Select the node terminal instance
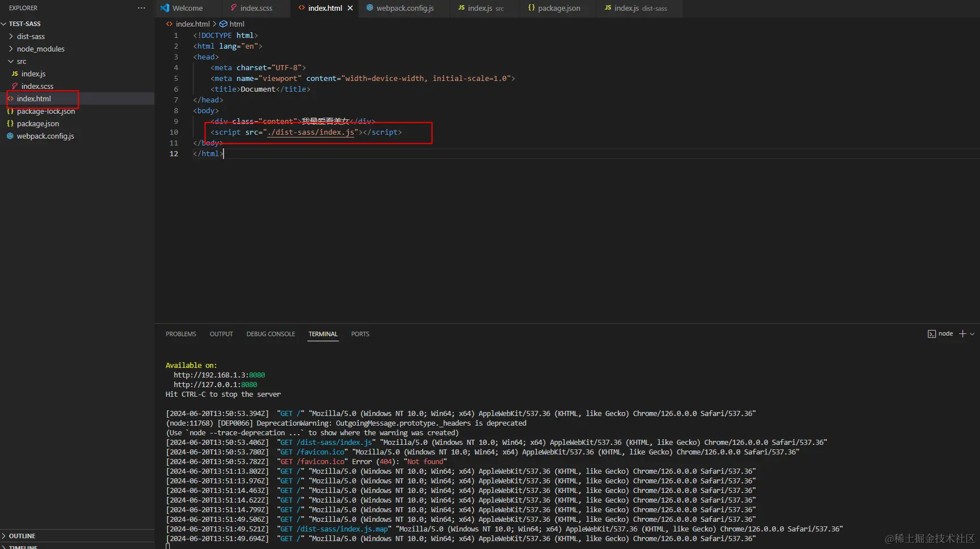980x549 pixels. (x=940, y=334)
